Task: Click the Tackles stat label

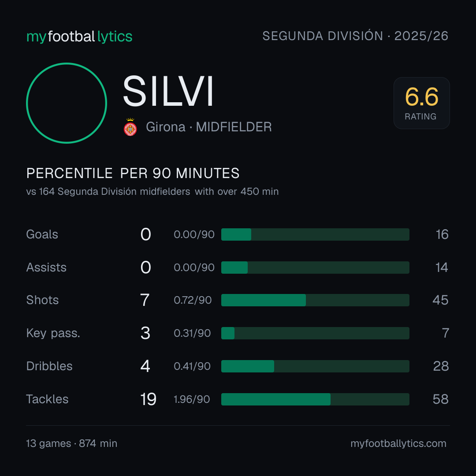Action: tap(47, 399)
